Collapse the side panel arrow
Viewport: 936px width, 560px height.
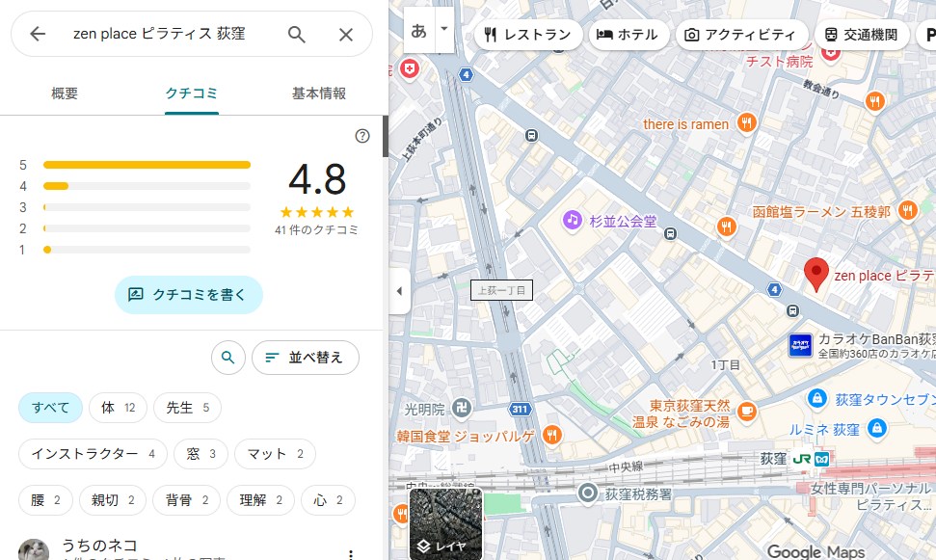pos(399,291)
